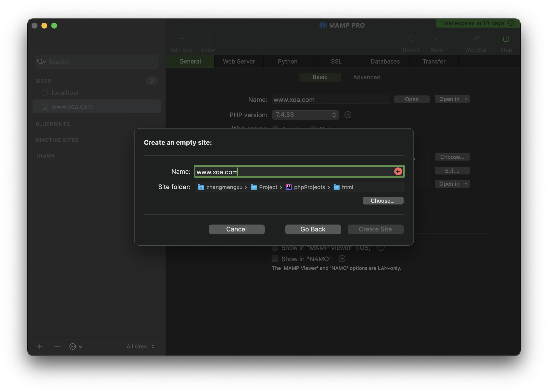Click the BLUEPRINTS section header
Image resolution: width=548 pixels, height=392 pixels.
pos(53,124)
